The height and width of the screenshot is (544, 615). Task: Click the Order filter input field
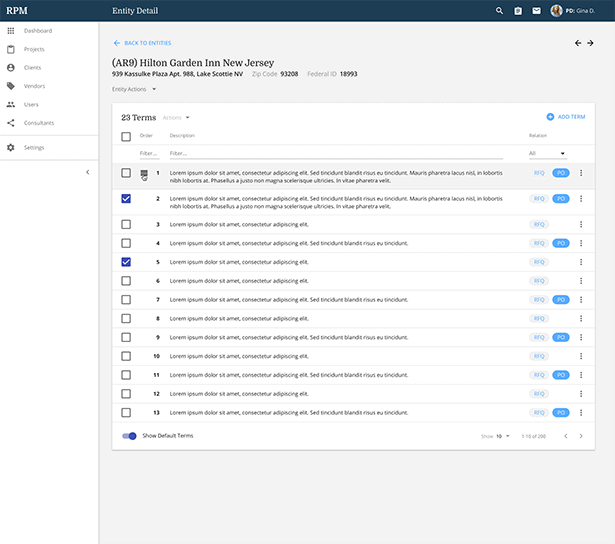point(149,153)
